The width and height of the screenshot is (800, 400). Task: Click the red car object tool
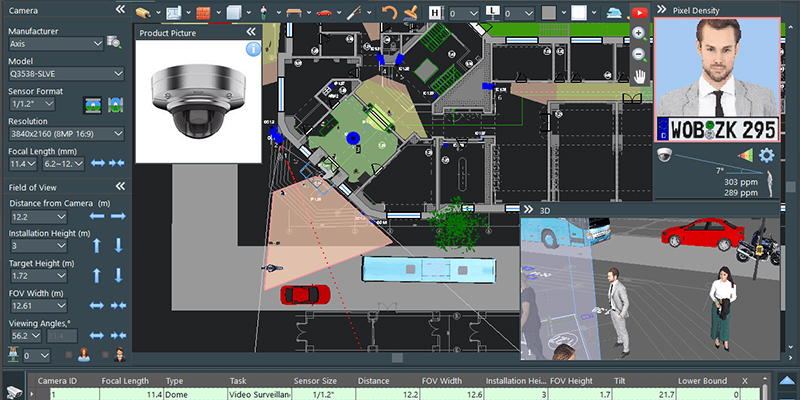point(324,11)
